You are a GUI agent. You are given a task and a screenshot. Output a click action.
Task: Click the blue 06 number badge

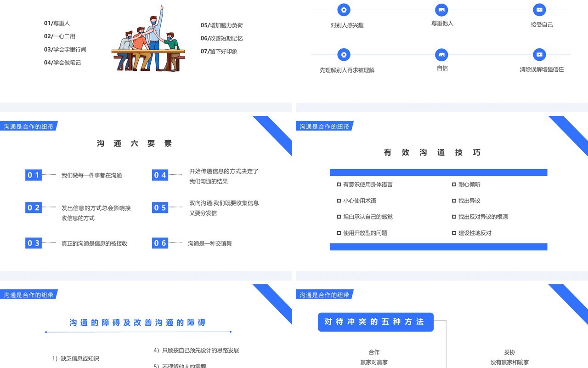160,243
